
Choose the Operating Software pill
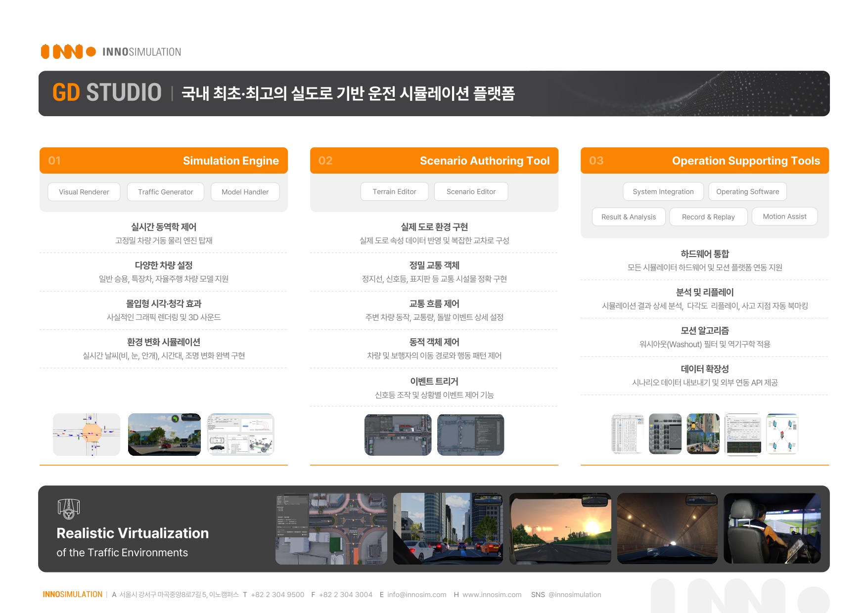[x=748, y=192]
